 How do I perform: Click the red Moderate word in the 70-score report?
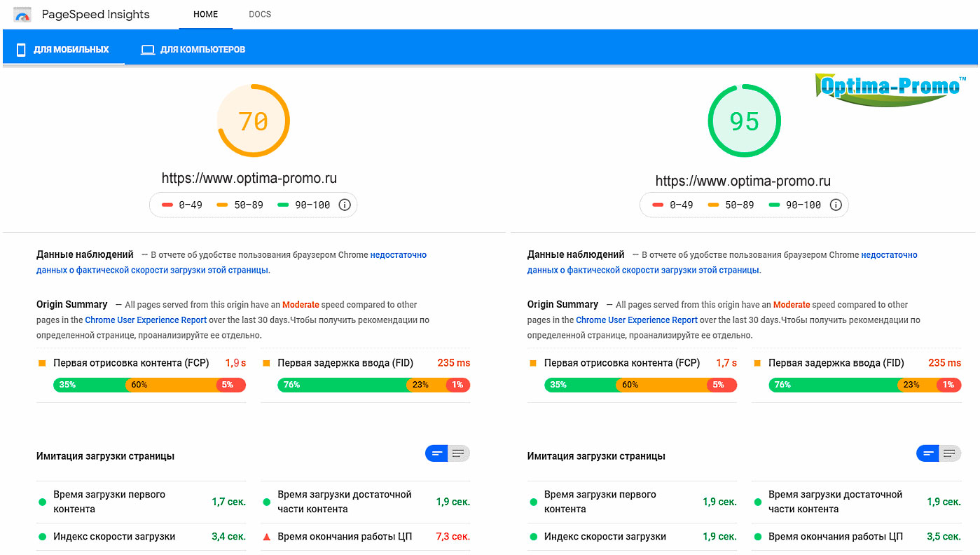coord(301,305)
